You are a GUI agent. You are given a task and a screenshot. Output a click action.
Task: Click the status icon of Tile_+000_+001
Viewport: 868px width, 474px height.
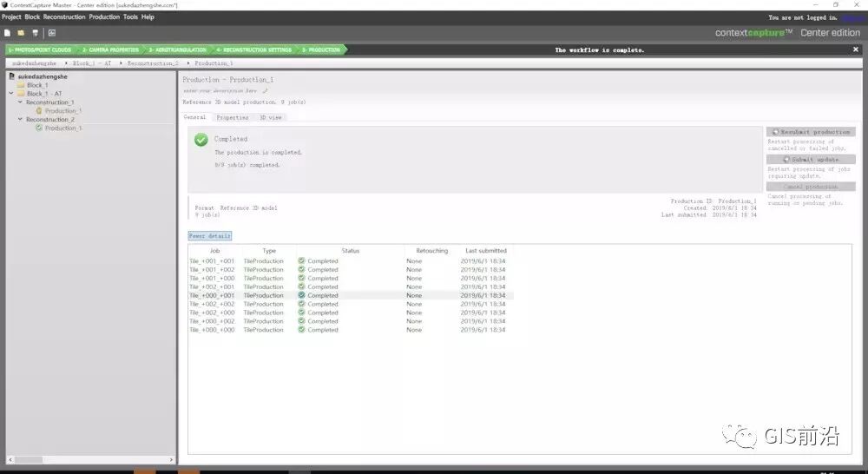click(301, 295)
